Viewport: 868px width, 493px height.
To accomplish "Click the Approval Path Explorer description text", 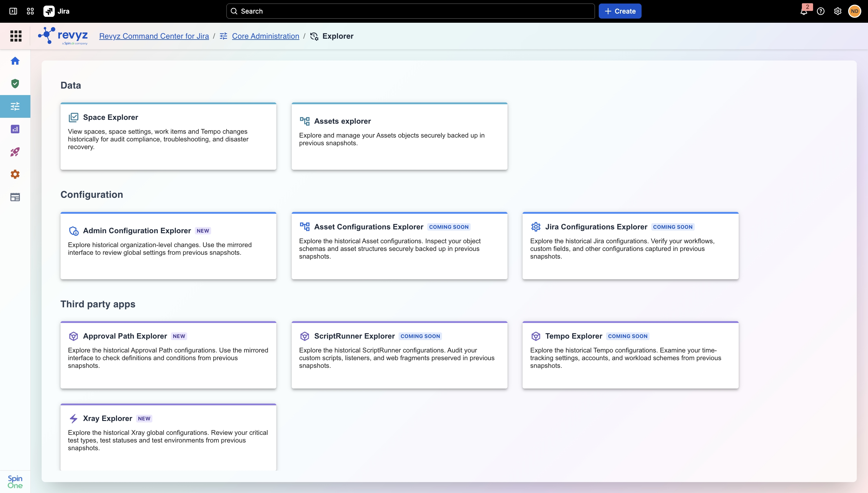I will (x=168, y=358).
